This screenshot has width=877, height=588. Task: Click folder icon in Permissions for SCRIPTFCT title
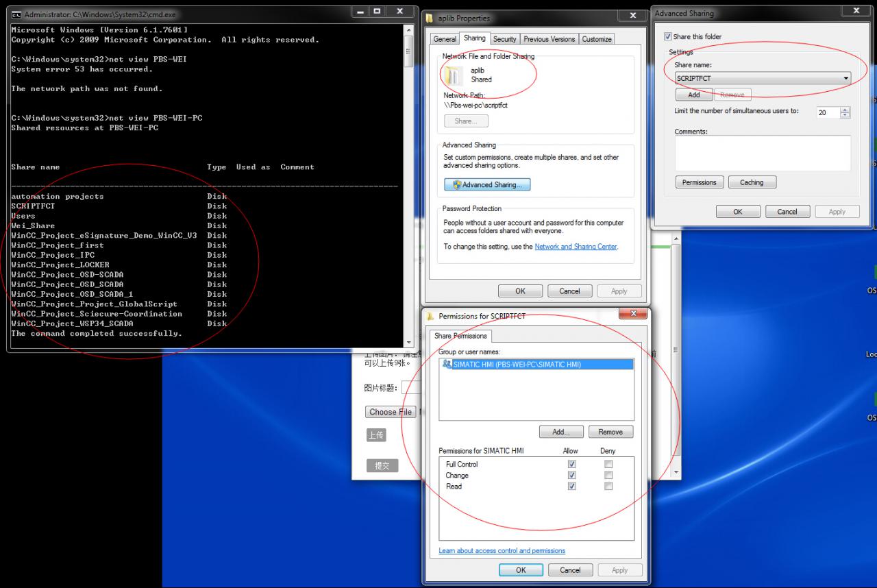coord(430,316)
